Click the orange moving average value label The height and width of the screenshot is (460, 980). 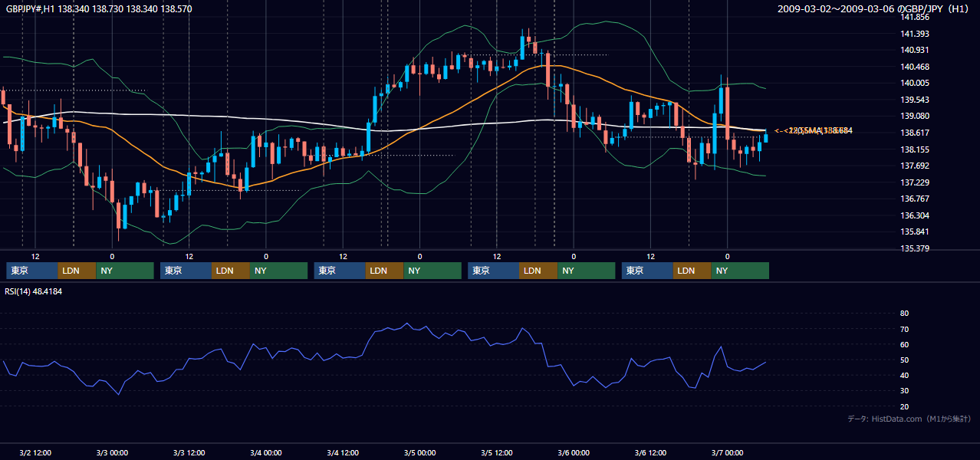(813, 131)
